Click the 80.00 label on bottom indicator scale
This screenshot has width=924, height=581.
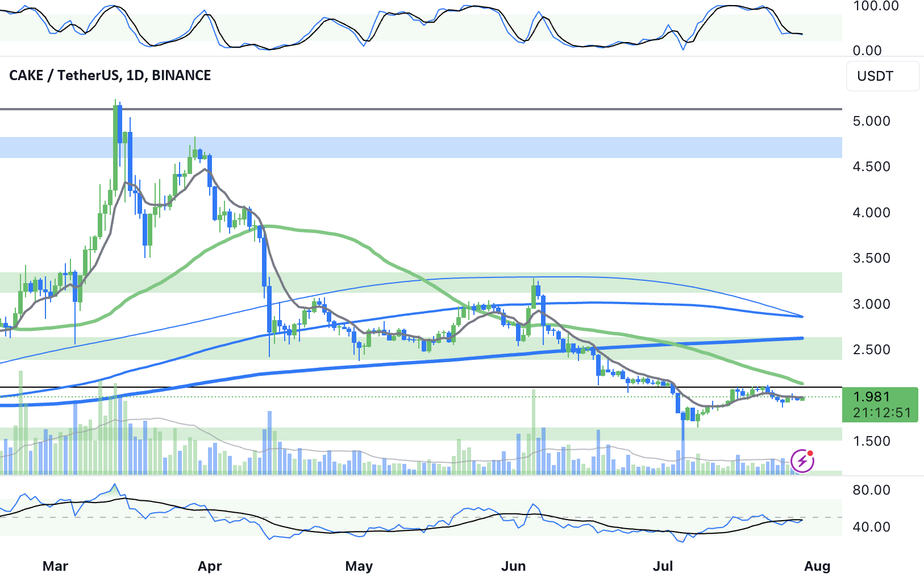coord(871,490)
